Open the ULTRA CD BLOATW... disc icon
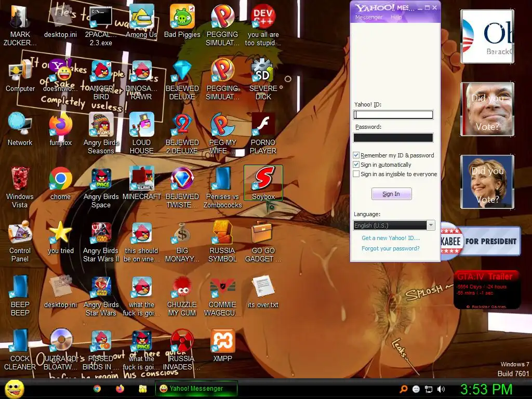The height and width of the screenshot is (399, 532). (61, 350)
